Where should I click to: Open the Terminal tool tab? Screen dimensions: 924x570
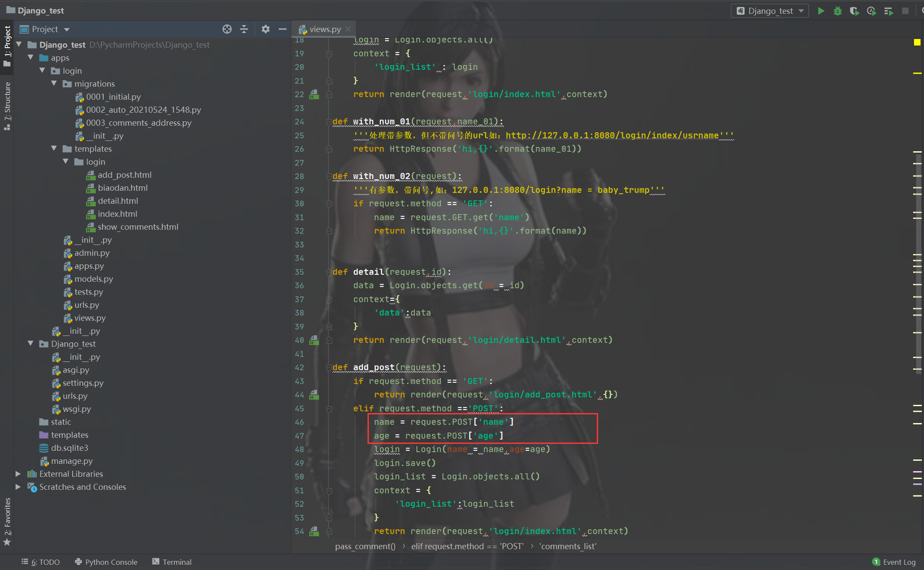[x=172, y=562]
